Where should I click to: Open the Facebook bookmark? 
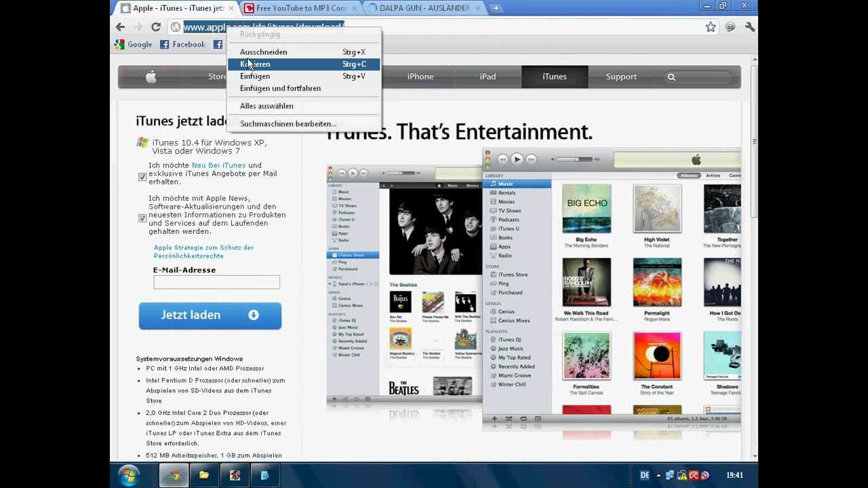(182, 45)
